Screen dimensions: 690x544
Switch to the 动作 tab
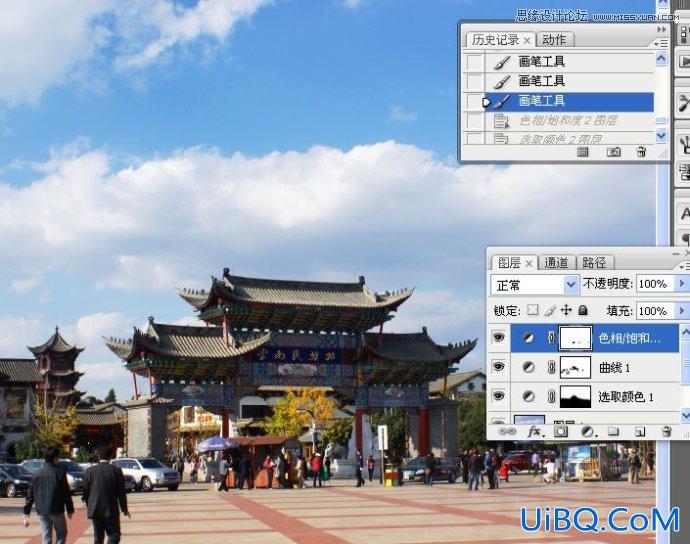pos(554,40)
